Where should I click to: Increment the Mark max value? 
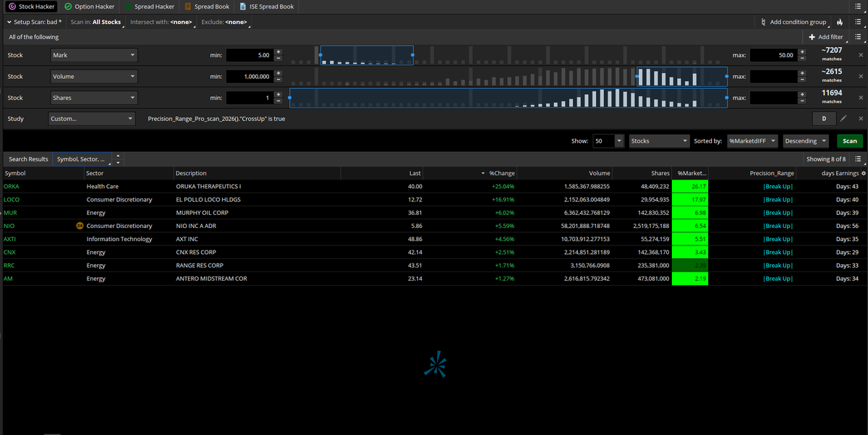[801, 52]
